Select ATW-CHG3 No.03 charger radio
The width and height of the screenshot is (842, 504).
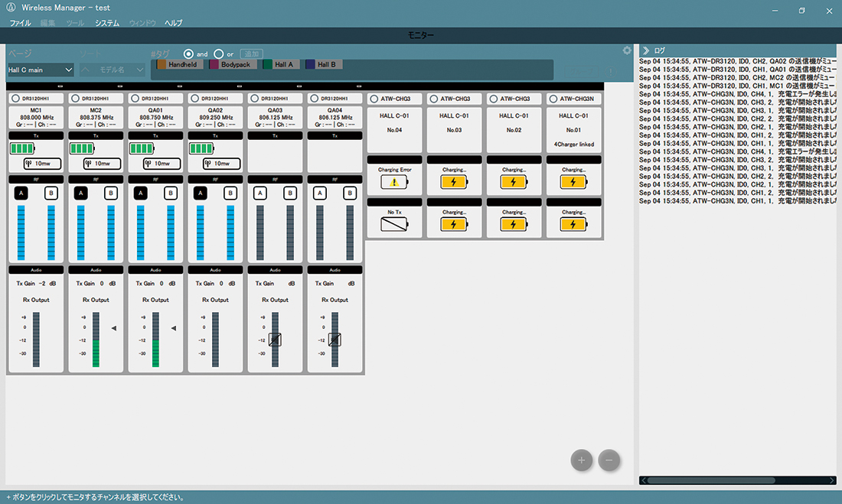point(434,99)
